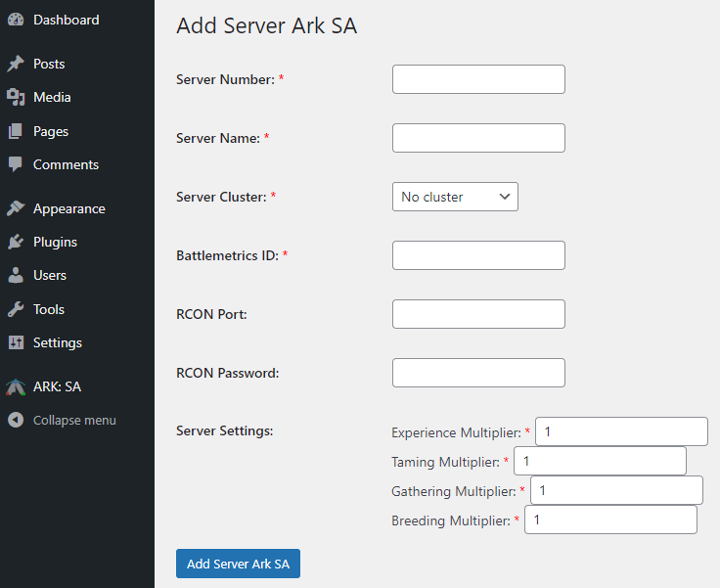The width and height of the screenshot is (720, 588).
Task: Open the Tools menu item
Action: pyautogui.click(x=48, y=309)
